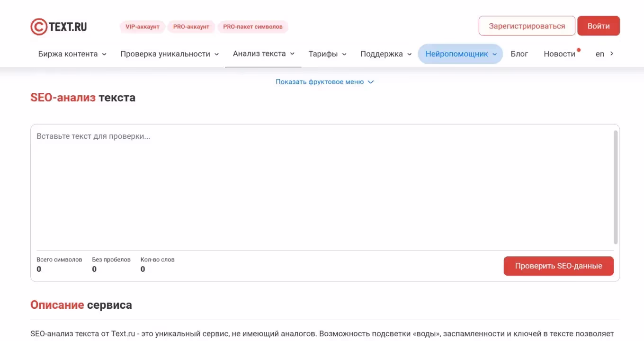The image size is (644, 341).
Task: Switch language to en
Action: tap(599, 54)
